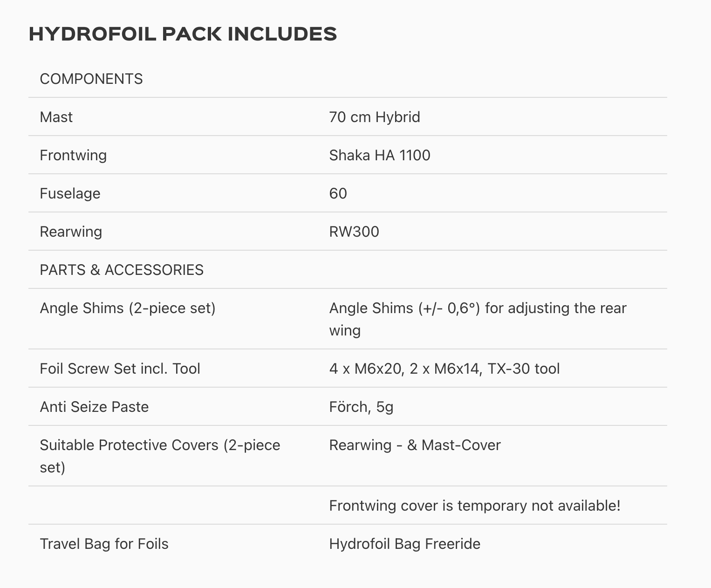Click the angle shims description text

tap(477, 308)
